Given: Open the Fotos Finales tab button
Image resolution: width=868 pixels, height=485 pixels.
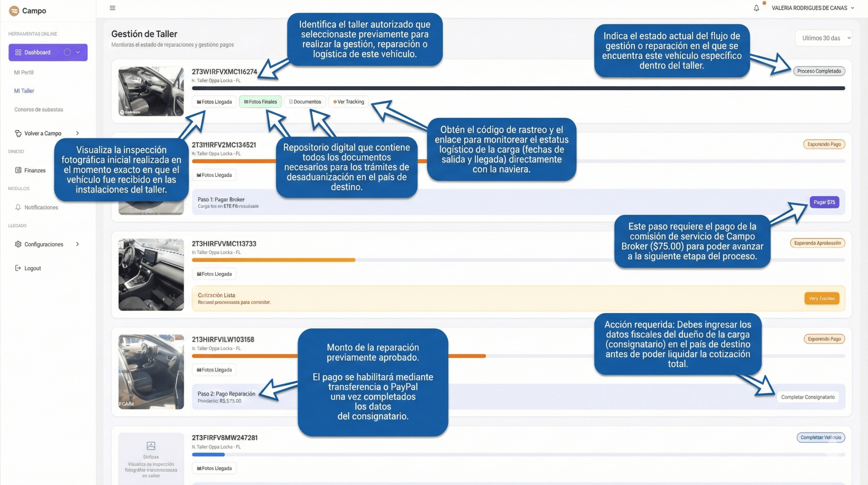Looking at the screenshot, I should click(x=260, y=102).
